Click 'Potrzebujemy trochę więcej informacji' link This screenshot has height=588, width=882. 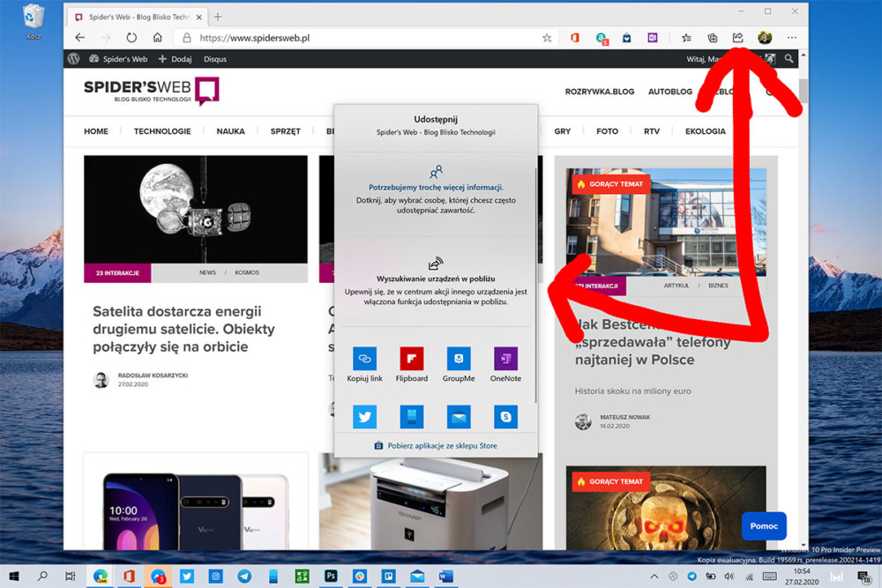(436, 187)
